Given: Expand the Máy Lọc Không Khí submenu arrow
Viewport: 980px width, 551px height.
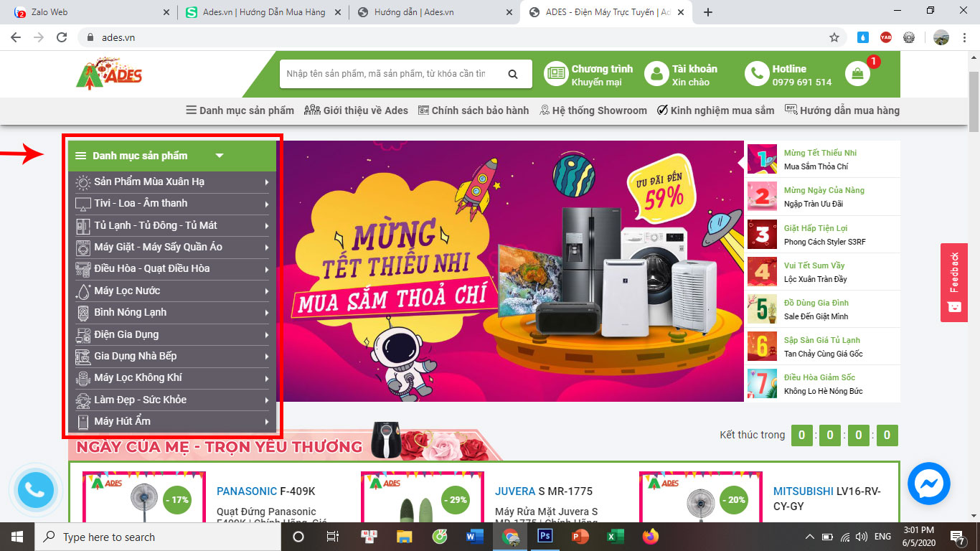Looking at the screenshot, I should click(x=266, y=378).
